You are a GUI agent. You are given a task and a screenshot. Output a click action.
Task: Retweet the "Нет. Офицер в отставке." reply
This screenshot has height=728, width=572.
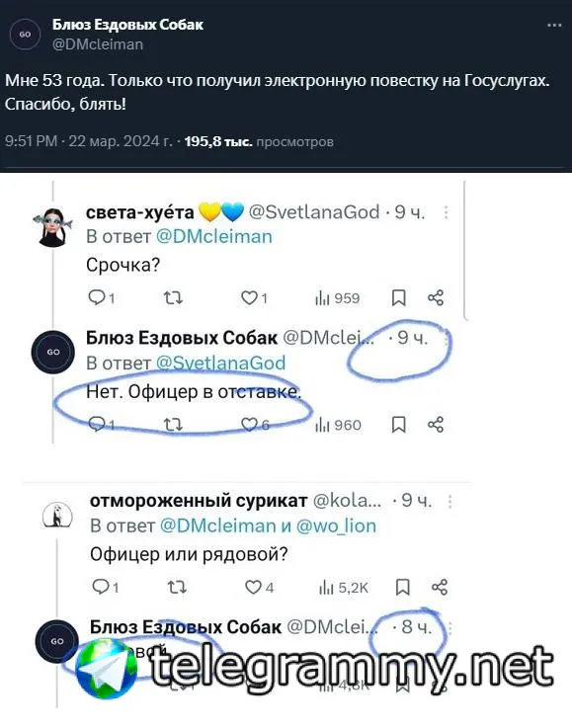pyautogui.click(x=173, y=425)
